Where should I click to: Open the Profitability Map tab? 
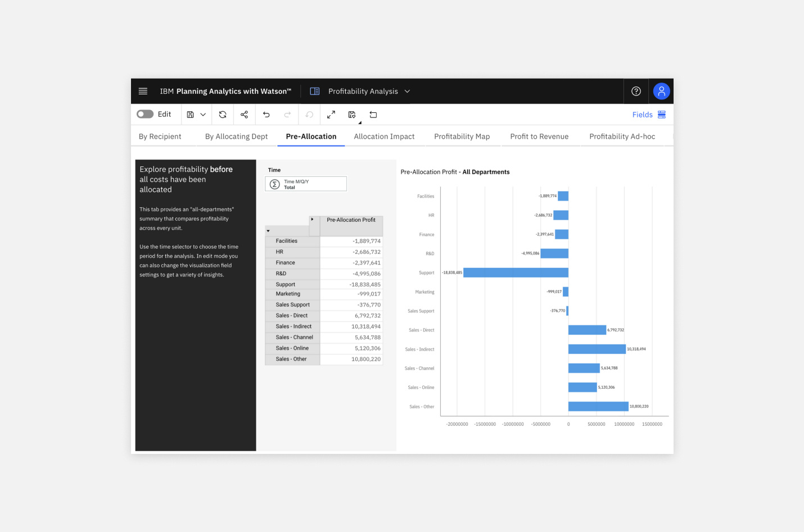(x=462, y=136)
